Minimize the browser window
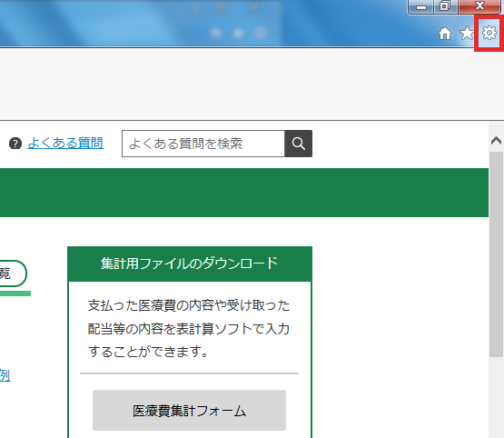 coord(421,6)
